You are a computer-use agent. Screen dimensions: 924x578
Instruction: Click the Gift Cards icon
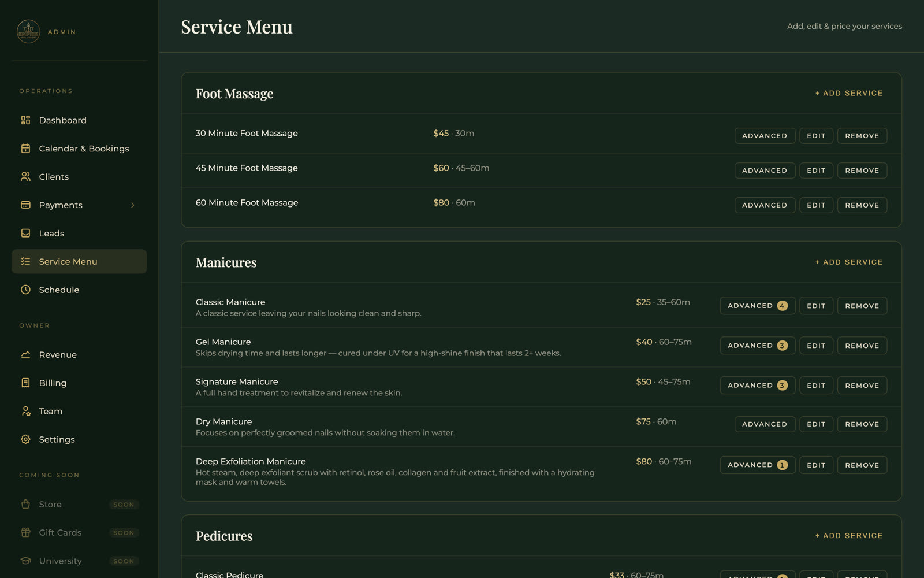pyautogui.click(x=25, y=533)
